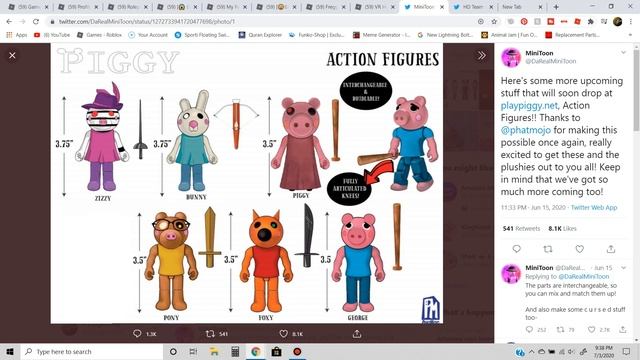Open the Calculator from the taskbar
Image resolution: width=640 pixels, height=360 pixels.
pyautogui.click(x=235, y=351)
